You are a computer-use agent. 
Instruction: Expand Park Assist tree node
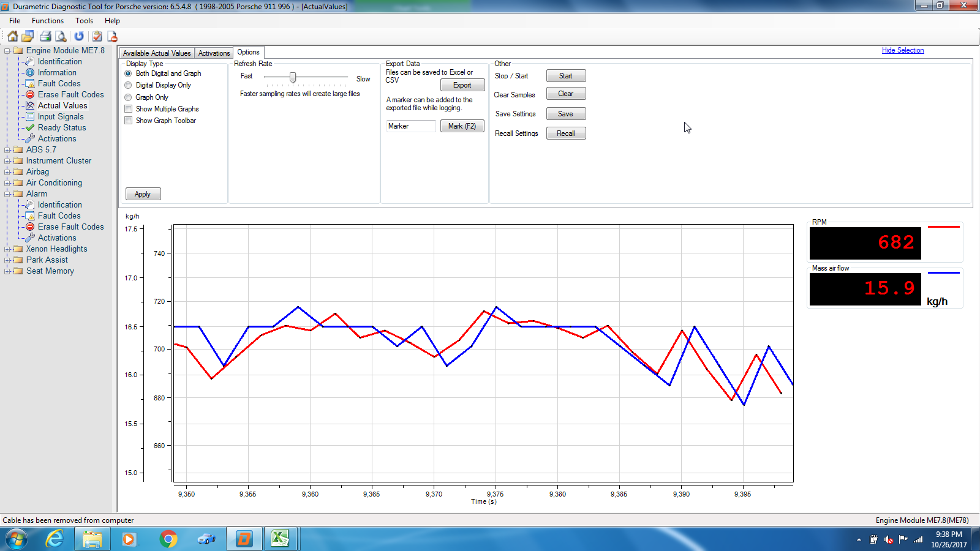point(7,260)
